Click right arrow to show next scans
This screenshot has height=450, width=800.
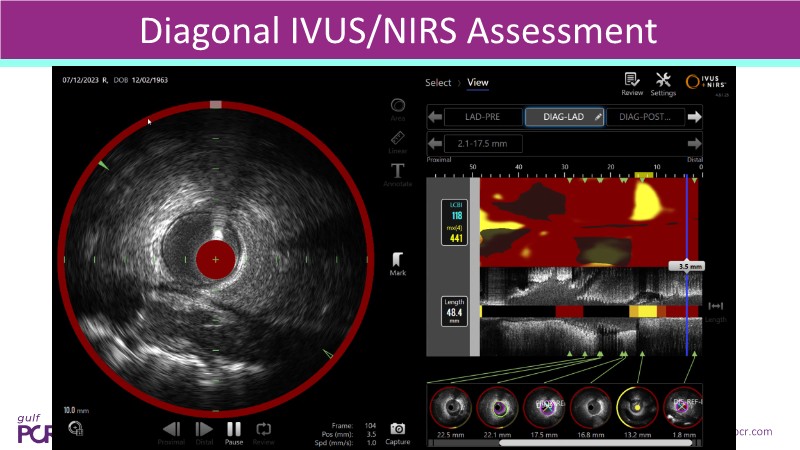pyautogui.click(x=695, y=117)
